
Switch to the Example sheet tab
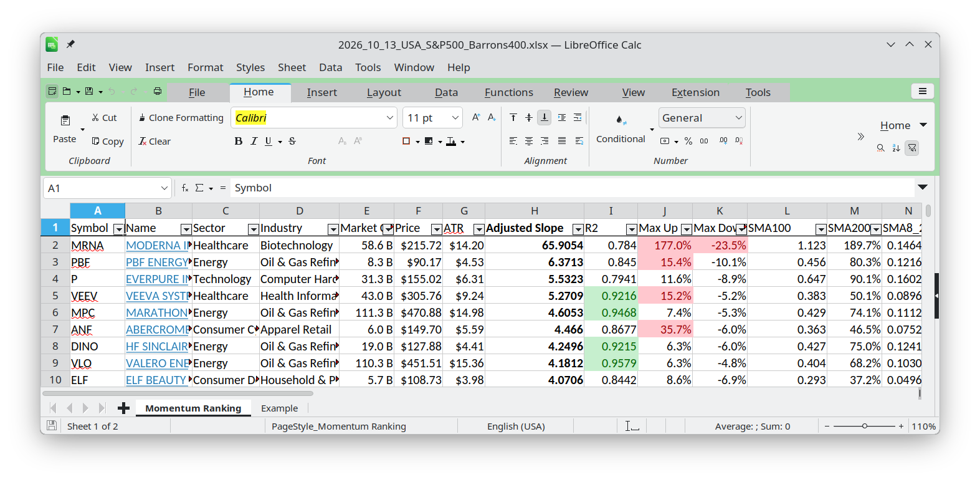coord(279,408)
